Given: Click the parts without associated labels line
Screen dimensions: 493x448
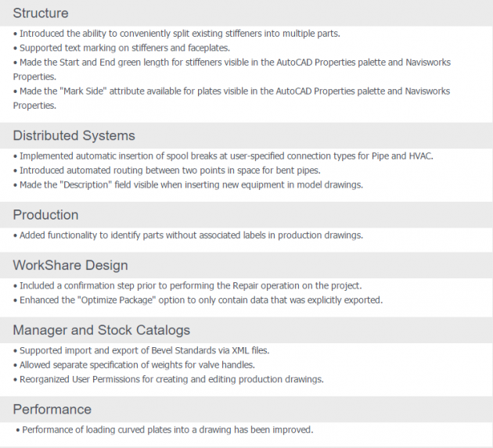Looking at the screenshot, I should pos(188,235).
